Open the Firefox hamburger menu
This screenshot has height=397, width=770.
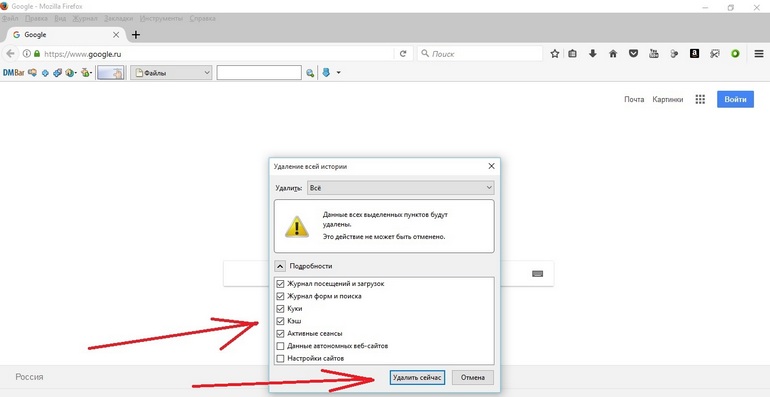point(759,54)
